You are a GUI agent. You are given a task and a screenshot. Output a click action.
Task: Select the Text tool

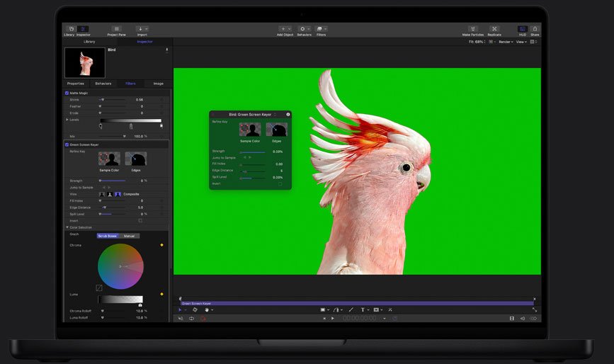pyautogui.click(x=363, y=309)
